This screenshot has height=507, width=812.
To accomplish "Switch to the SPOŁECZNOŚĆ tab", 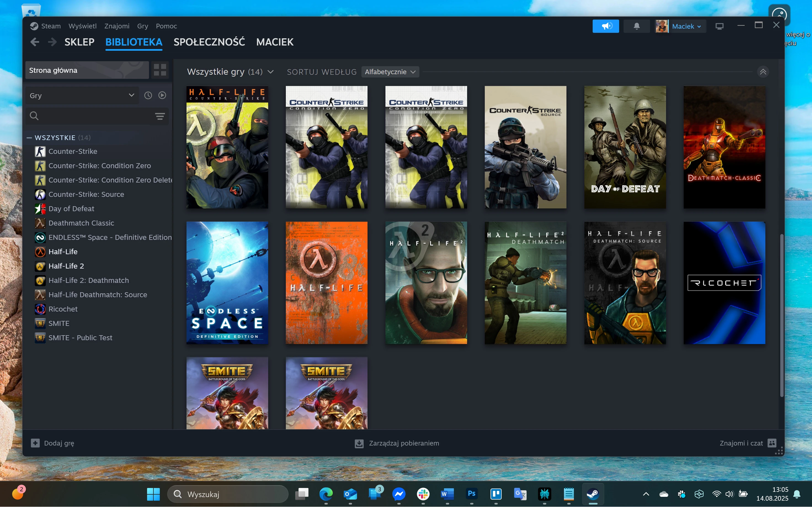I will pyautogui.click(x=209, y=42).
